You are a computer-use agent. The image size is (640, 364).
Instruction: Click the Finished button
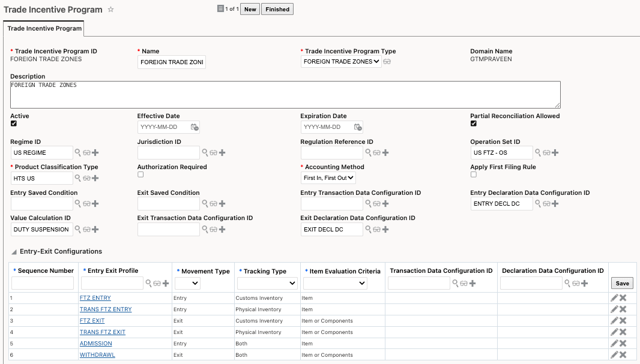(277, 10)
